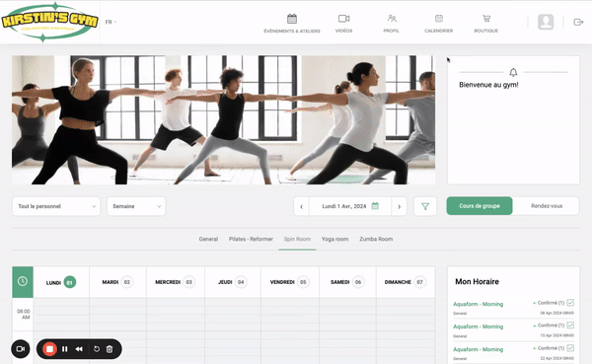Open the Tout le personnel dropdown
592x364 pixels.
tap(56, 206)
